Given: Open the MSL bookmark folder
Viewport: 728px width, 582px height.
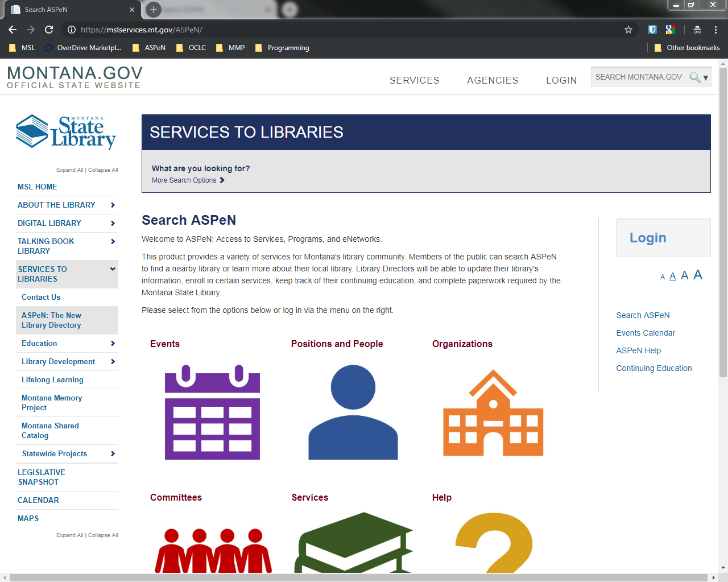Looking at the screenshot, I should pyautogui.click(x=22, y=48).
